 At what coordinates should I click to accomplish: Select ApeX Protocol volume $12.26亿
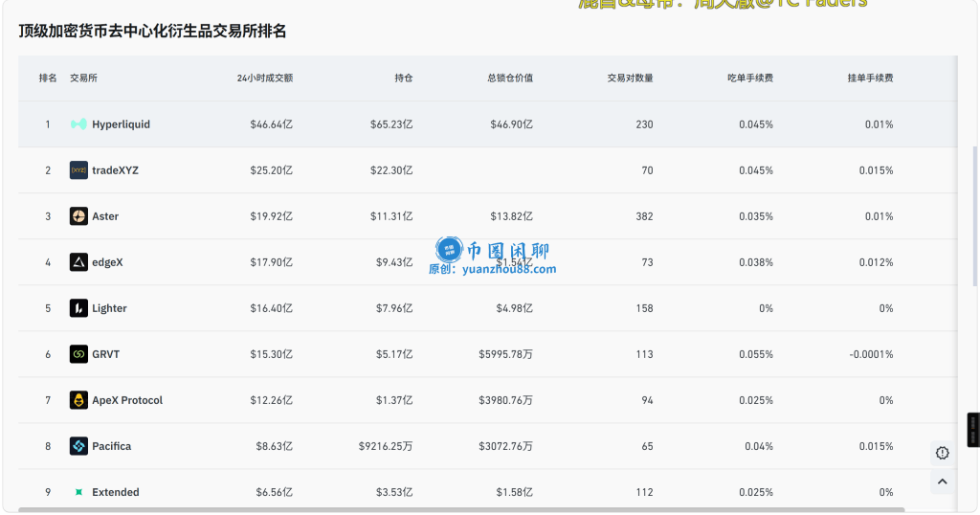[271, 400]
